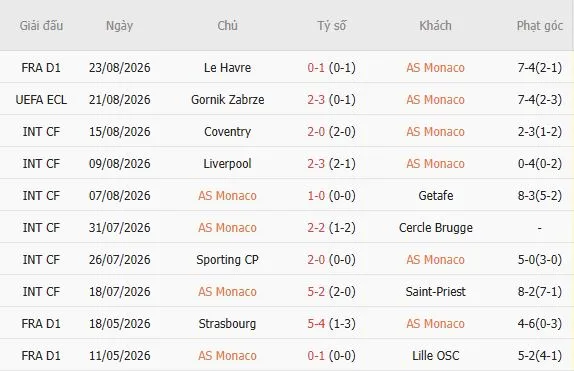Viewport: 574px width, 371px height.
Task: Click the 5-4 score for Strasbourg match
Action: click(316, 324)
